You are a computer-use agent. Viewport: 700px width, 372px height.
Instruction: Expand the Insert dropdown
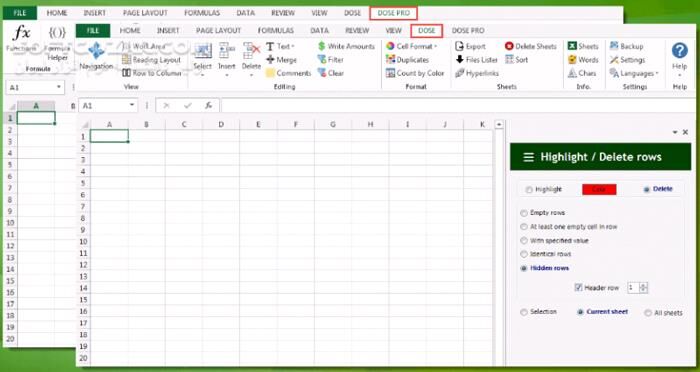point(226,75)
